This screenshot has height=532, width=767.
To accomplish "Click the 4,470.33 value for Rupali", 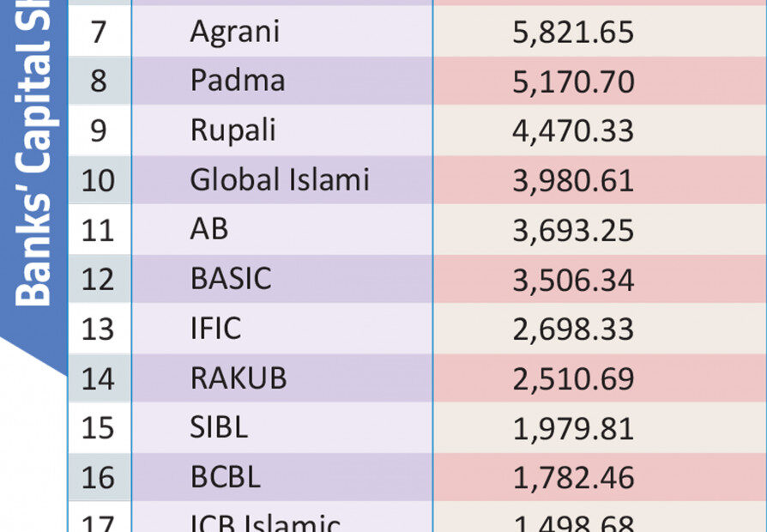I will pyautogui.click(x=573, y=131).
